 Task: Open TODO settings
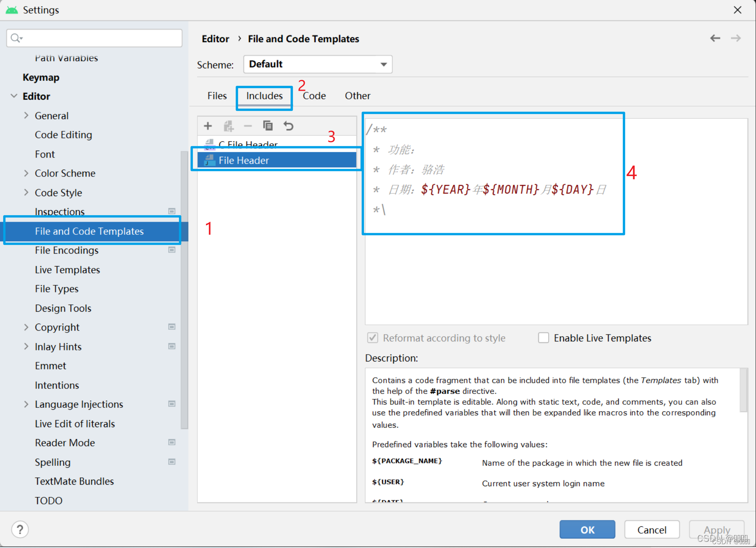pos(48,500)
